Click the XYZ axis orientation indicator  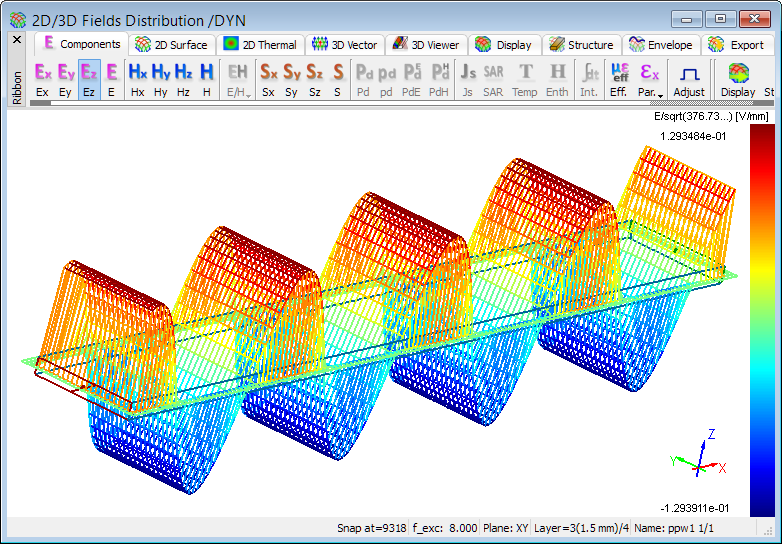pos(697,463)
